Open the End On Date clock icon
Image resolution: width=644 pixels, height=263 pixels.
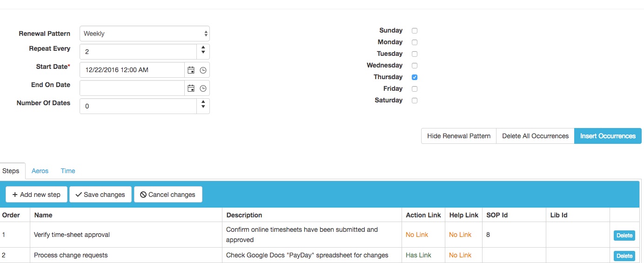coord(203,88)
